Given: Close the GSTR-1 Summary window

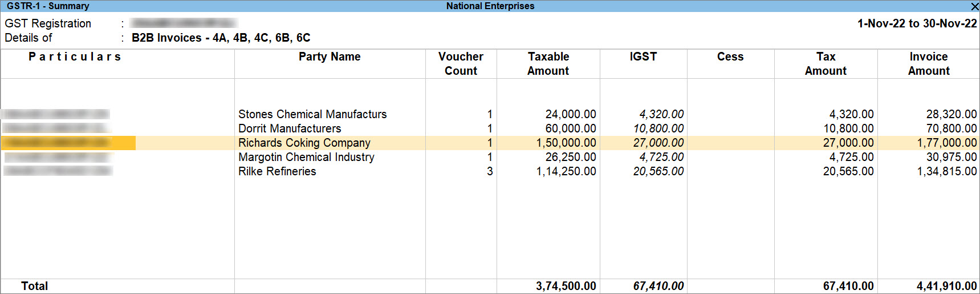Looking at the screenshot, I should pos(974,6).
